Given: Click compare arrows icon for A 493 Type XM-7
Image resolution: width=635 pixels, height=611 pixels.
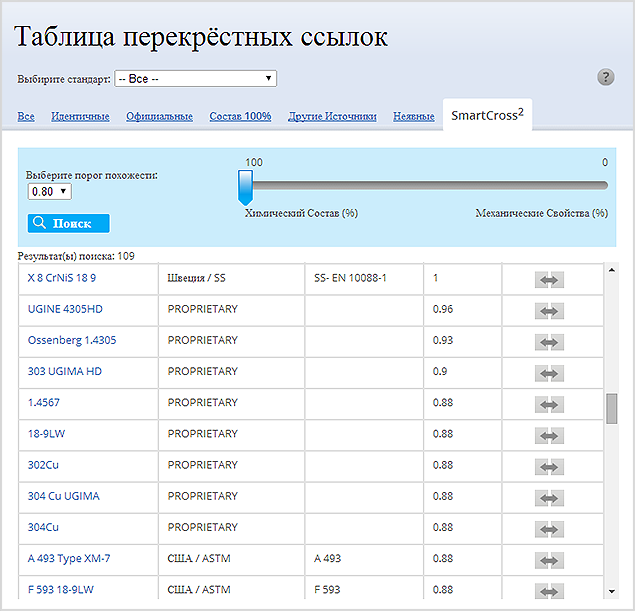Looking at the screenshot, I should (549, 560).
